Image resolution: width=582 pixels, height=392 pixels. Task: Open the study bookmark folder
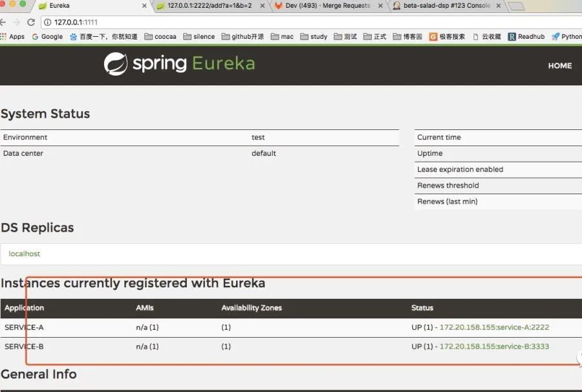[x=314, y=36]
